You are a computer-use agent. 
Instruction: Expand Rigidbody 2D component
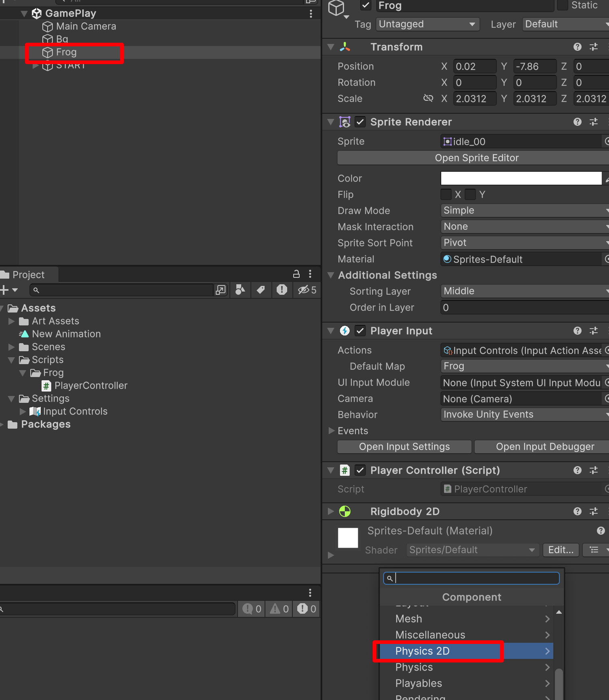[331, 511]
